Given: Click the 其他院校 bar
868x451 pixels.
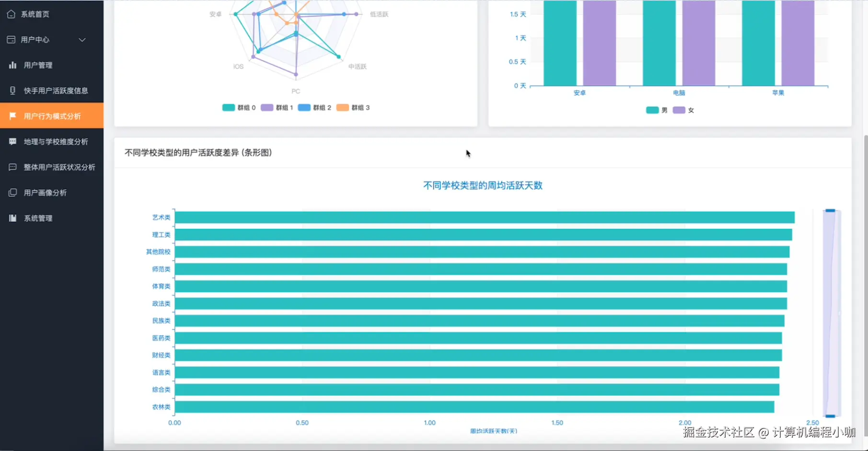Looking at the screenshot, I should [x=482, y=252].
